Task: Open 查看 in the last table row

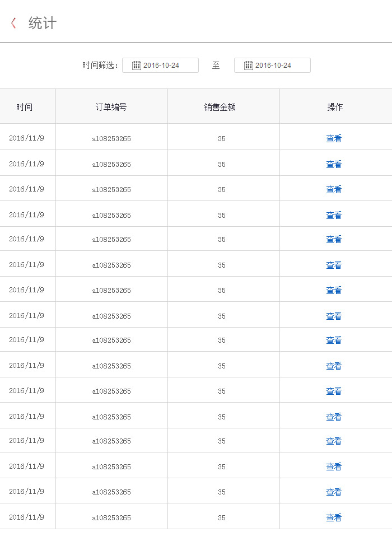Action: (334, 518)
